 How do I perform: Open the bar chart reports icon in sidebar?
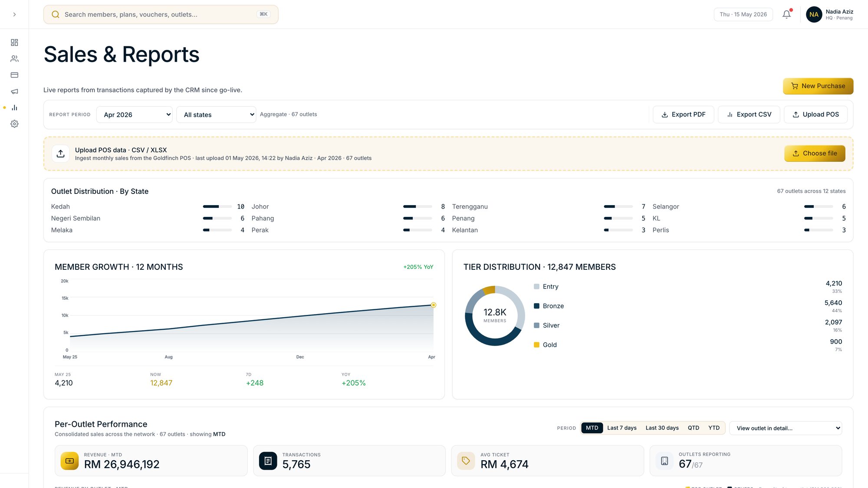pyautogui.click(x=14, y=108)
